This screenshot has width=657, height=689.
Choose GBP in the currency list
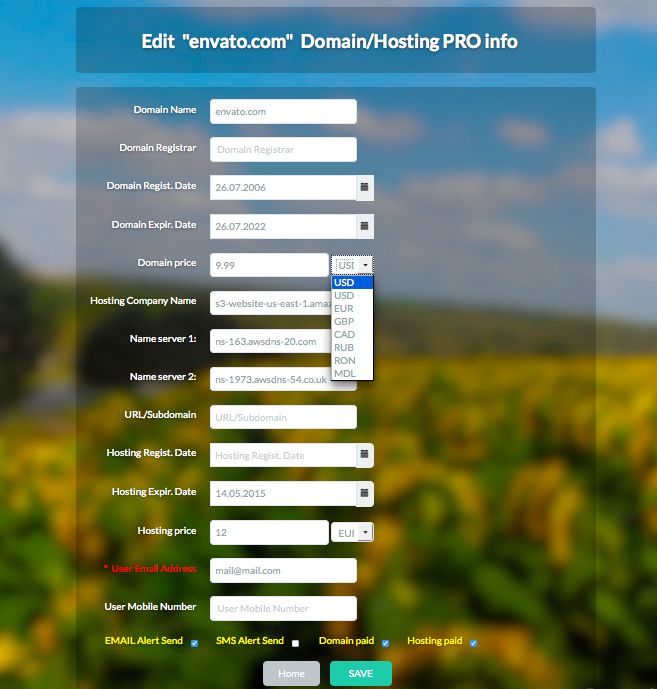click(344, 322)
